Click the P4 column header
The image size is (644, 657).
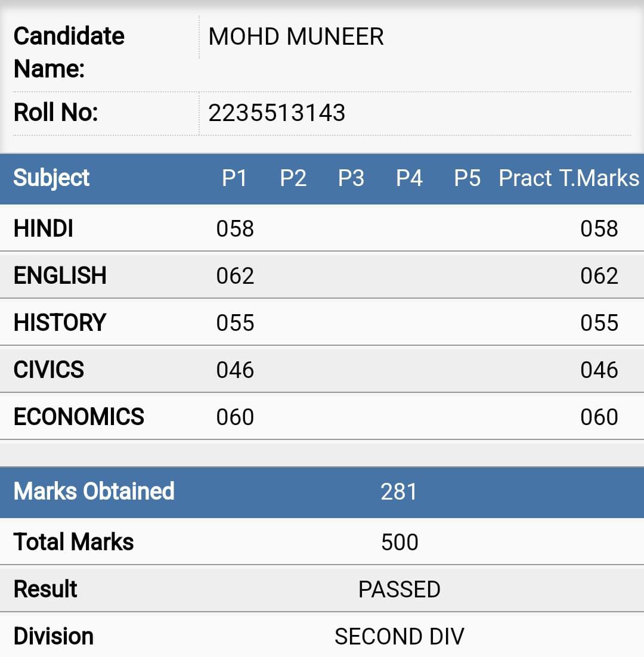410,178
